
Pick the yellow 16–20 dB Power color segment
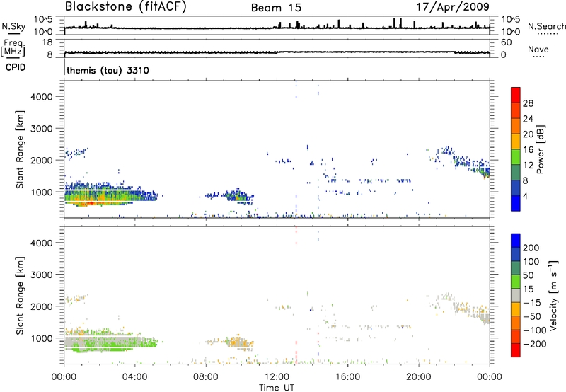(x=516, y=142)
